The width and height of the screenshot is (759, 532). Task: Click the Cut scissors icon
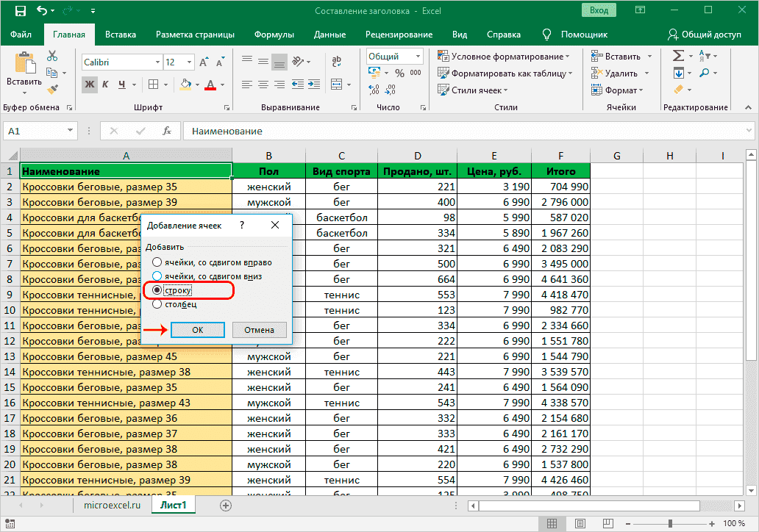[52, 56]
